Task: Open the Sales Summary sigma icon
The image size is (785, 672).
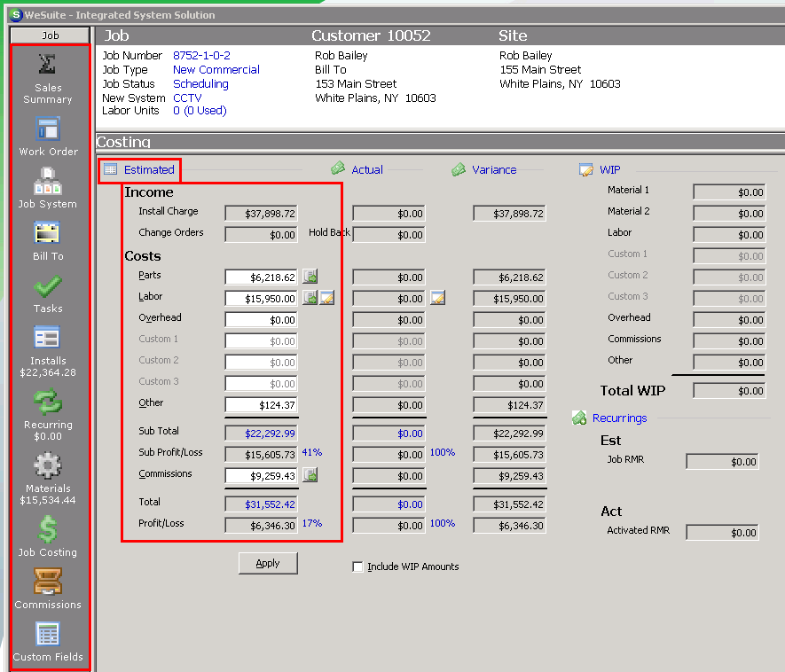Action: 47,64
